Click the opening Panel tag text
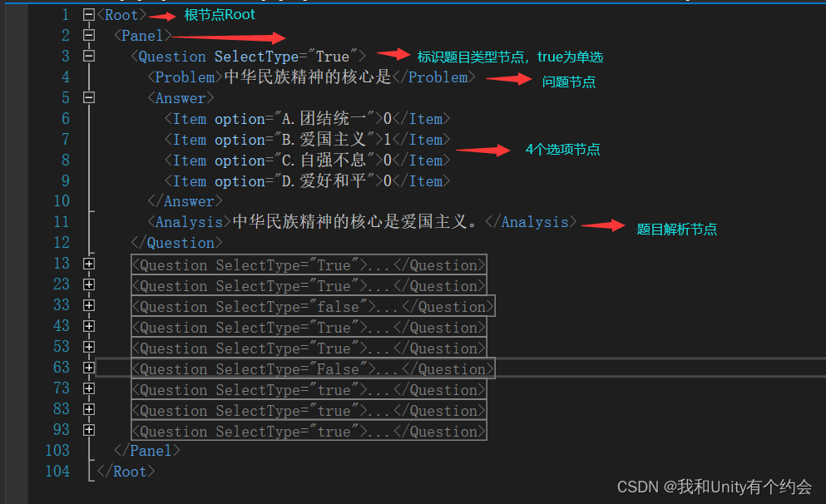The width and height of the screenshot is (826, 504). click(x=143, y=35)
